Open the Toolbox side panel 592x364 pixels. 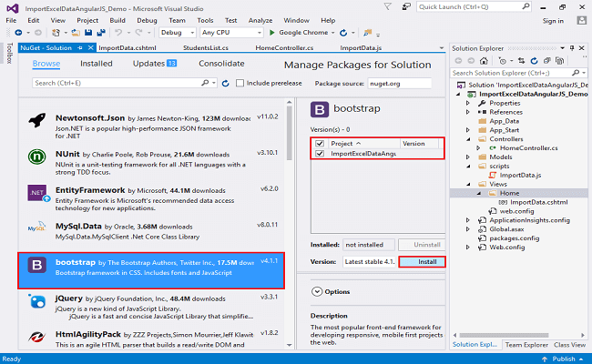pyautogui.click(x=9, y=53)
